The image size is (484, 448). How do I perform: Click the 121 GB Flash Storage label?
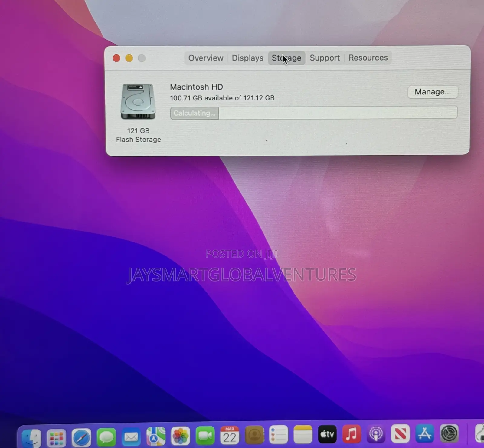[x=138, y=135]
